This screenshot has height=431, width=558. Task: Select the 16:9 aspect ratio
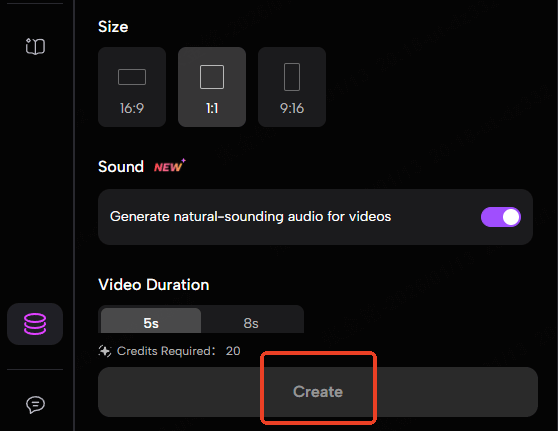click(x=132, y=87)
